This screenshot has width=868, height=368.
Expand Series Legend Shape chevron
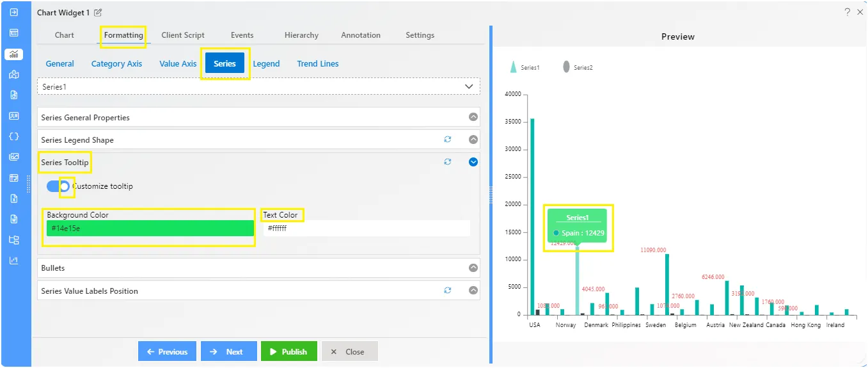coord(473,140)
